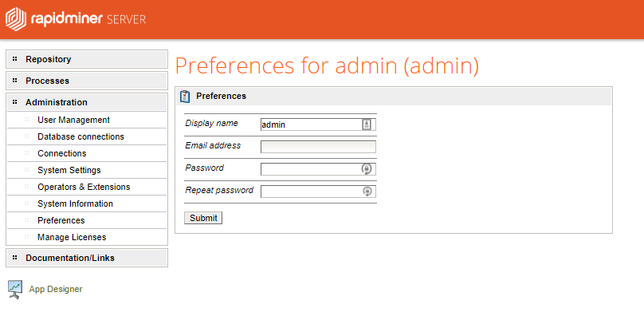Navigate to Operators & Extensions
Viewport: 644px width, 324px height.
pos(83,187)
